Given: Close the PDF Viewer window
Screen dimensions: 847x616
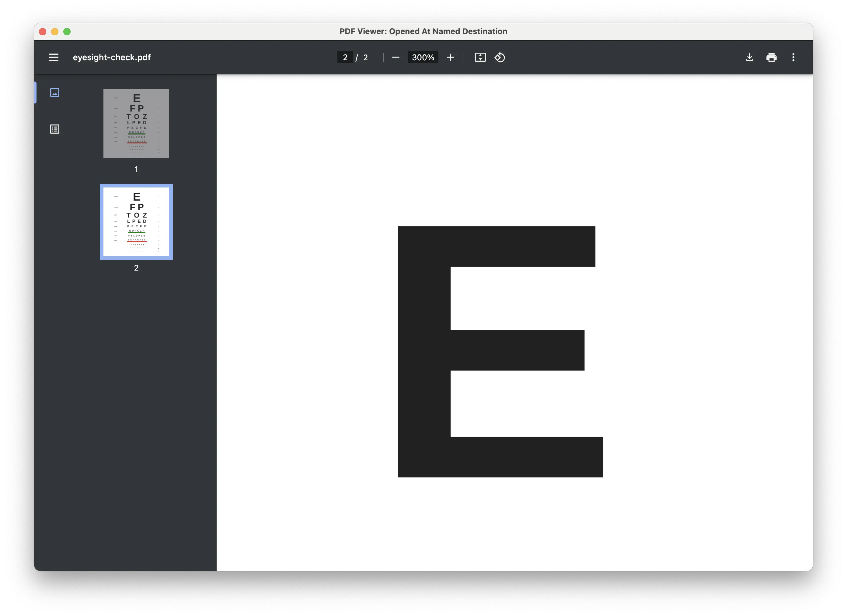Looking at the screenshot, I should pos(43,32).
